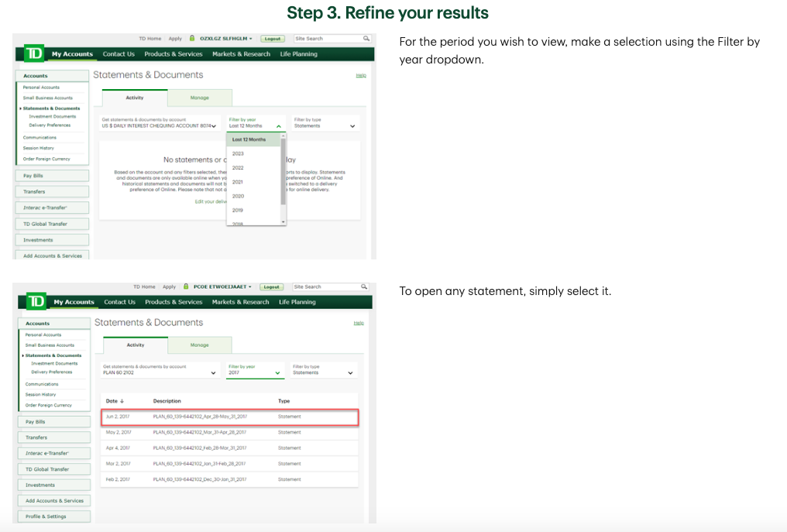
Task: Click Pay Bills in top screenshot's sidebar
Action: pyautogui.click(x=52, y=176)
